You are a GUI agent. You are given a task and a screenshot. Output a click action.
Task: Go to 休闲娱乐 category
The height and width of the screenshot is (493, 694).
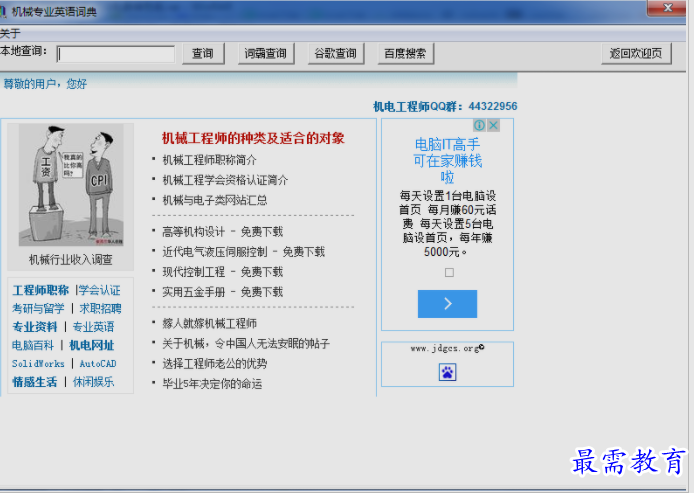click(x=93, y=381)
